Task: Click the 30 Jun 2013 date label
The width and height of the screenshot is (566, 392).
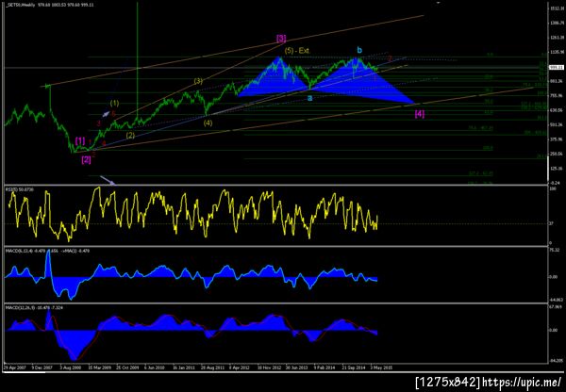Action: (x=297, y=367)
